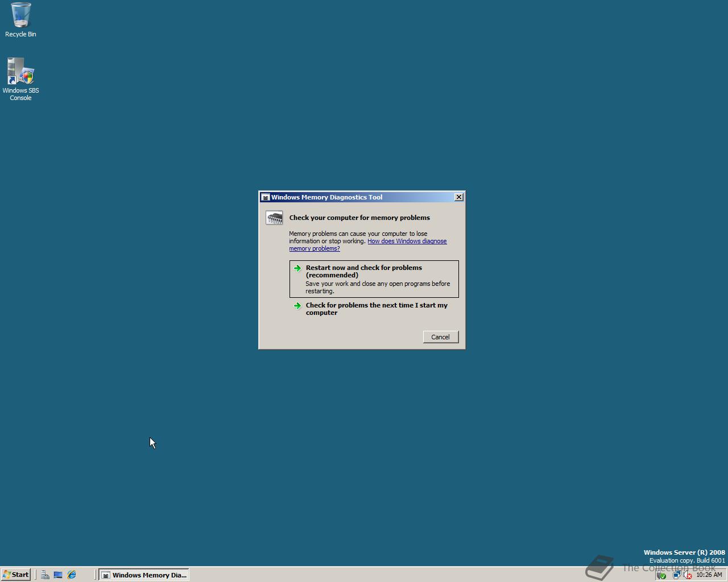
Task: Select the Windows SBS Console shortcut
Action: (x=20, y=79)
